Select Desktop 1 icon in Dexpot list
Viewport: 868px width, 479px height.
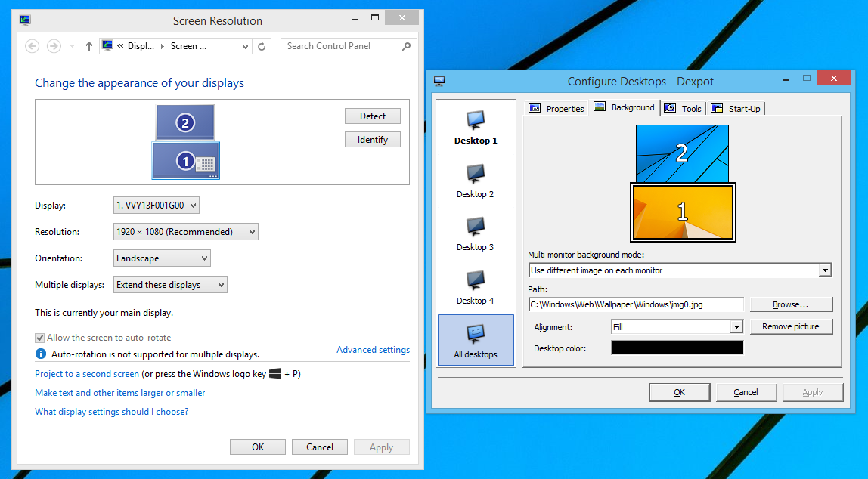tap(476, 121)
